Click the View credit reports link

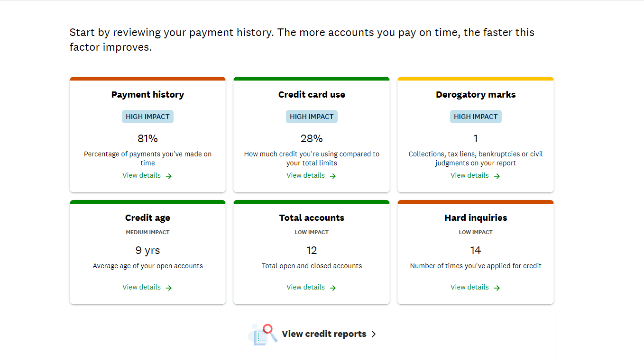click(x=324, y=334)
